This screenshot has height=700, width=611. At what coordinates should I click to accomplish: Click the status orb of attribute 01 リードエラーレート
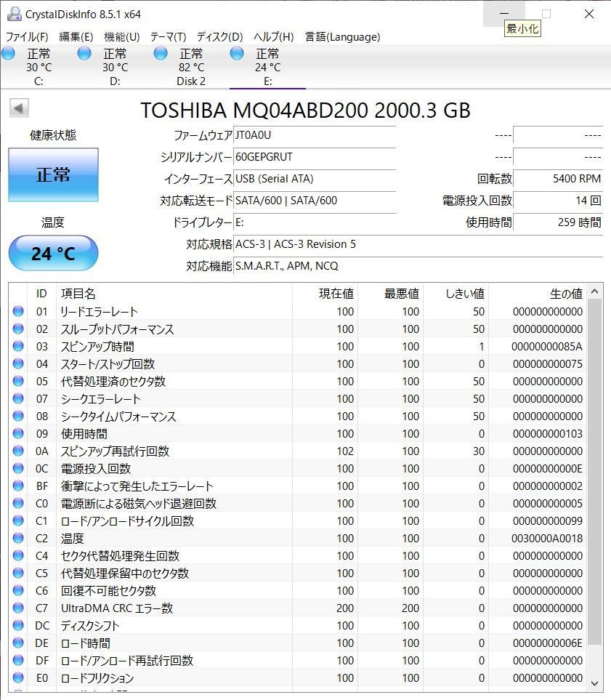click(x=18, y=311)
